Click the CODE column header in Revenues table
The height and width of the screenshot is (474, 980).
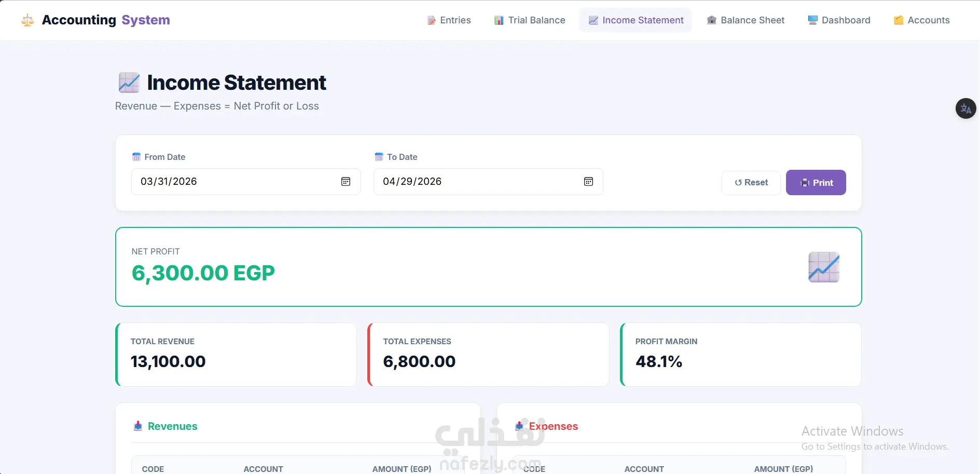(153, 469)
